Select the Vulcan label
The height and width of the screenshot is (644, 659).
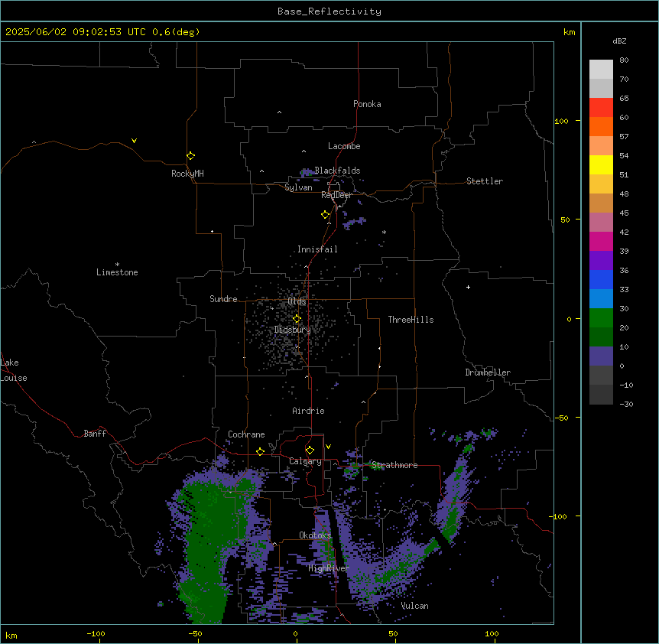coord(414,606)
